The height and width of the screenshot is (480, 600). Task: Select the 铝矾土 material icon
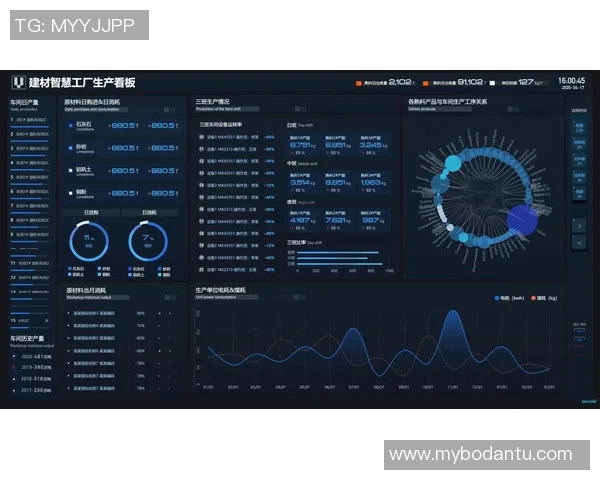[x=69, y=171]
